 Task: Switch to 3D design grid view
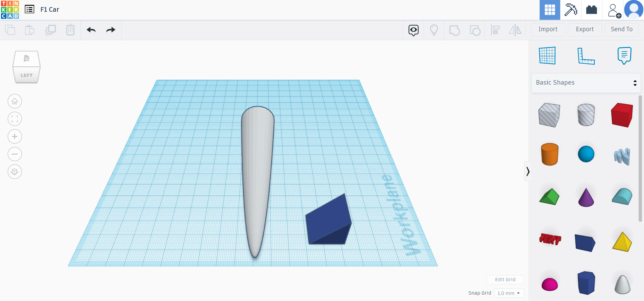[x=550, y=10]
